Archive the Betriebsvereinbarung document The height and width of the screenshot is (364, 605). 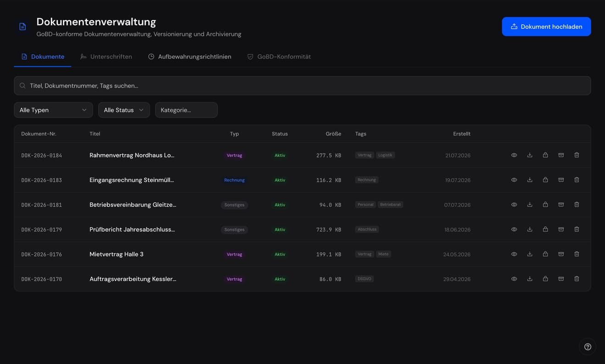coord(561,205)
